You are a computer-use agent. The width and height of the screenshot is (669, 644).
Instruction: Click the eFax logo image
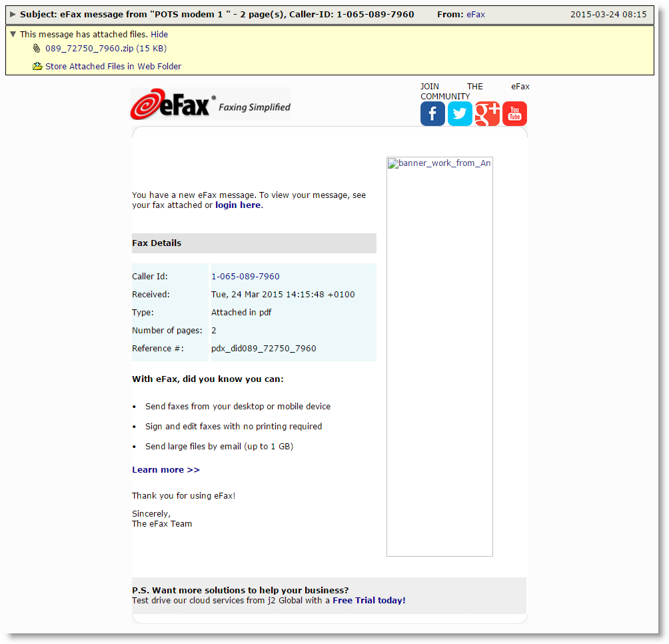tap(211, 104)
